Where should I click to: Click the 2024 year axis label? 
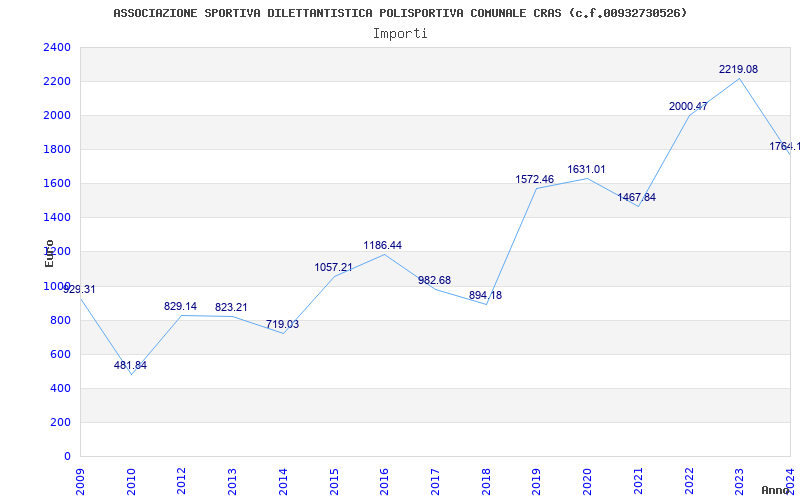point(791,481)
